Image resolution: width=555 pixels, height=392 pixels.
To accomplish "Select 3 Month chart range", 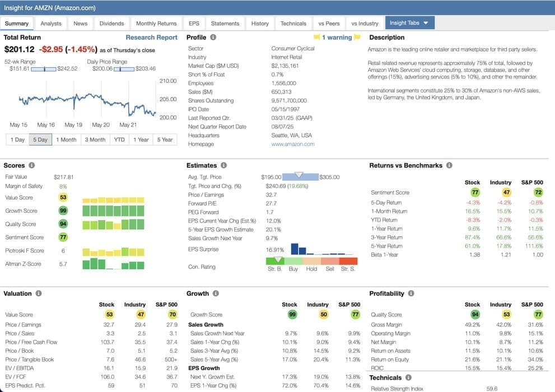I will 95,140.
